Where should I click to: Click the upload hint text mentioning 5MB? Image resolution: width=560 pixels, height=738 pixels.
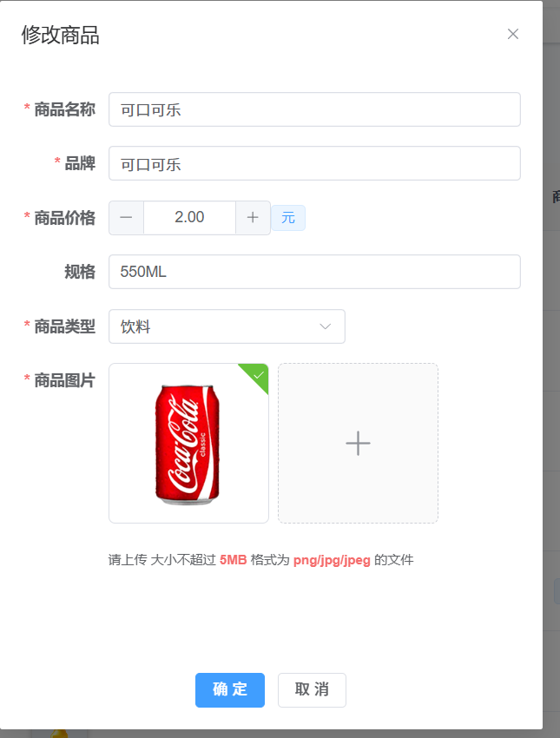[x=260, y=560]
